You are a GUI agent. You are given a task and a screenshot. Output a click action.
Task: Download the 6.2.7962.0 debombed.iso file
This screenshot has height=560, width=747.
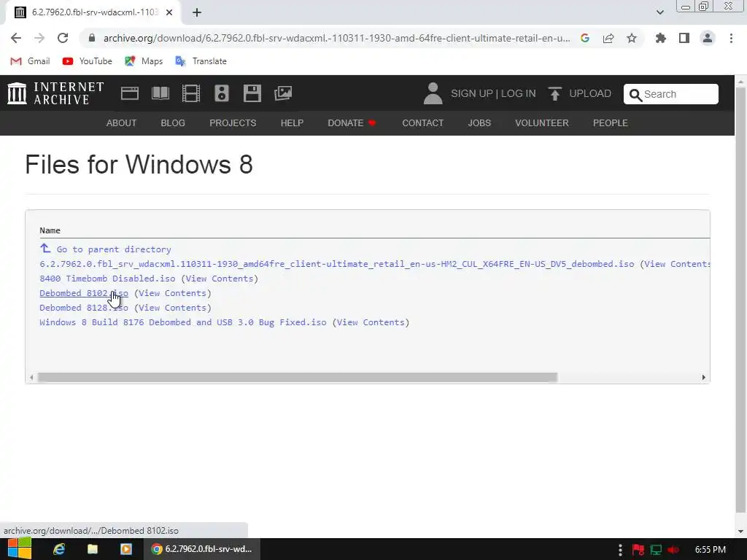[337, 264]
